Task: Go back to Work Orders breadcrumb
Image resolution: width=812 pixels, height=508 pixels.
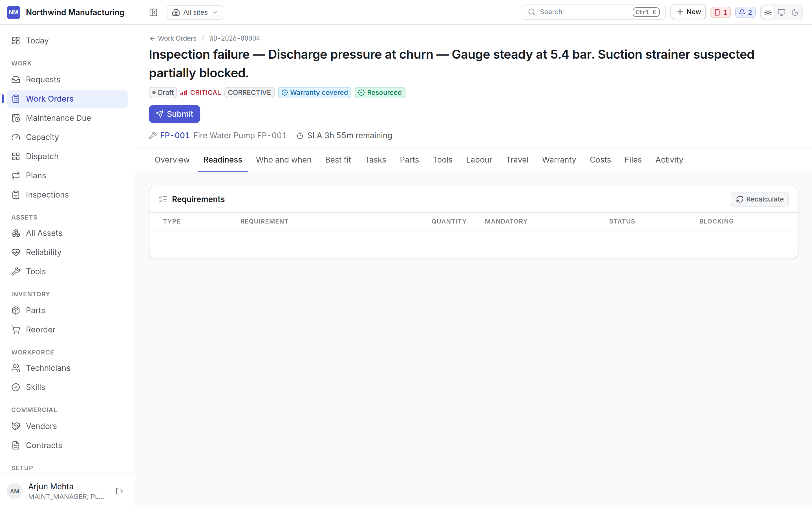Action: (173, 38)
